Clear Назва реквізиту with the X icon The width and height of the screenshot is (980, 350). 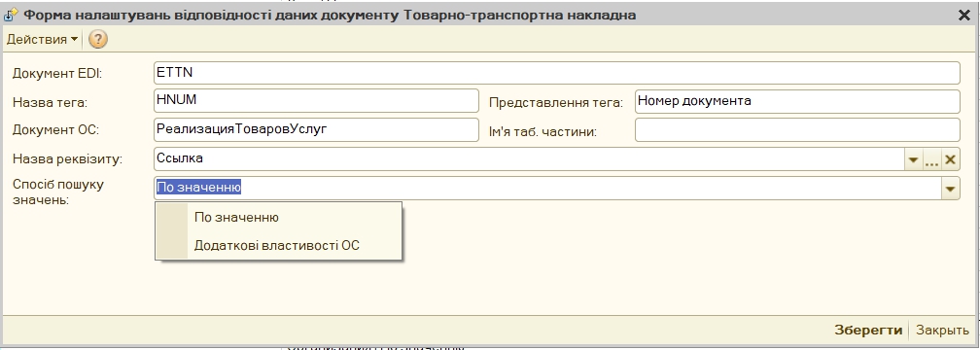point(950,160)
